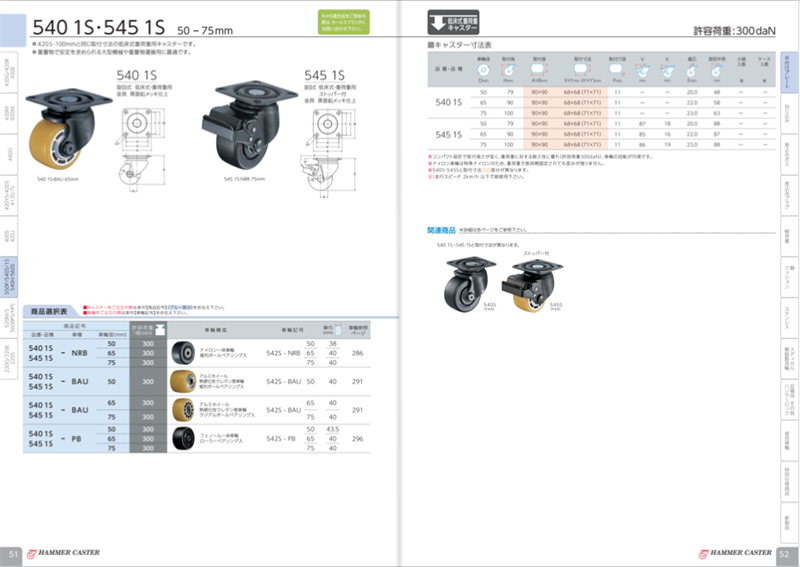Click page number 51 at bottom left
This screenshot has height=567, width=800.
pos(13,554)
